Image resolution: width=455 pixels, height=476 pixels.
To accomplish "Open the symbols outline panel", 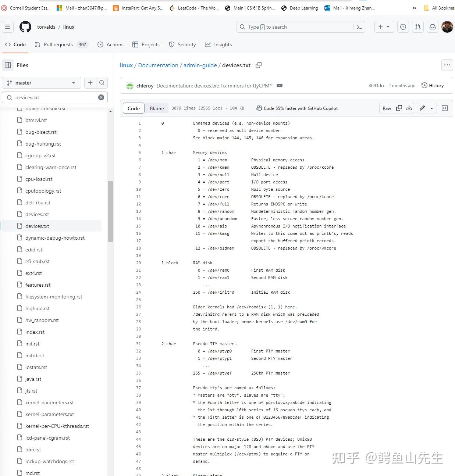I will point(445,108).
